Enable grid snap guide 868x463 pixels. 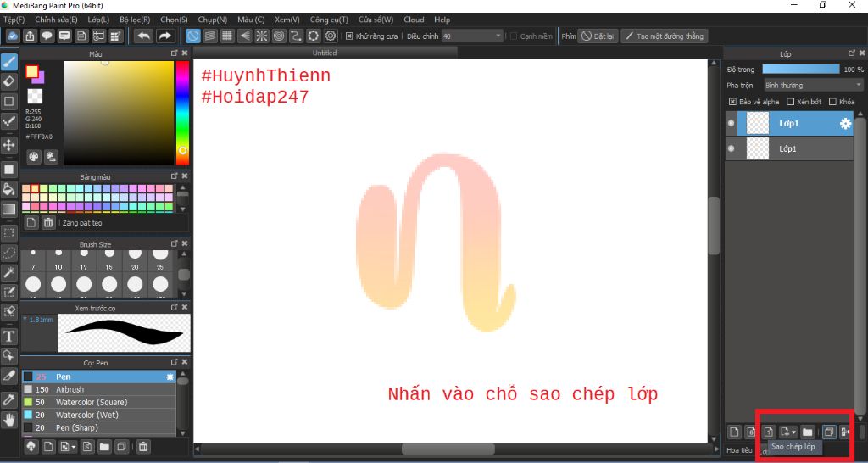click(227, 36)
